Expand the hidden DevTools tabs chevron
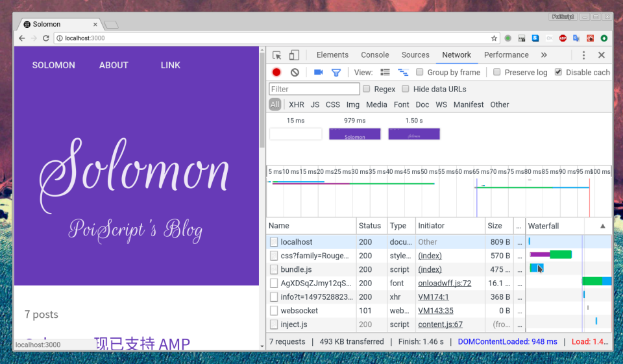 point(544,55)
